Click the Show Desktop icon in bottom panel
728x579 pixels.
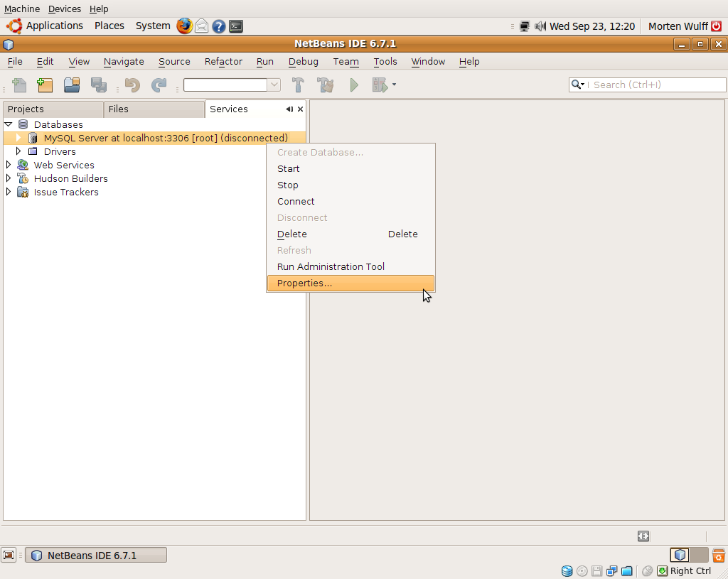pyautogui.click(x=9, y=555)
